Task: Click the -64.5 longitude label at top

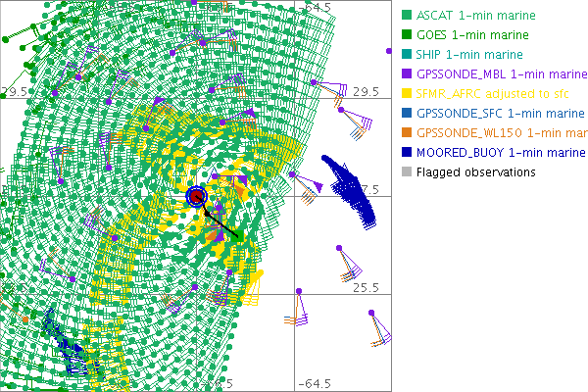Action: pyautogui.click(x=316, y=8)
